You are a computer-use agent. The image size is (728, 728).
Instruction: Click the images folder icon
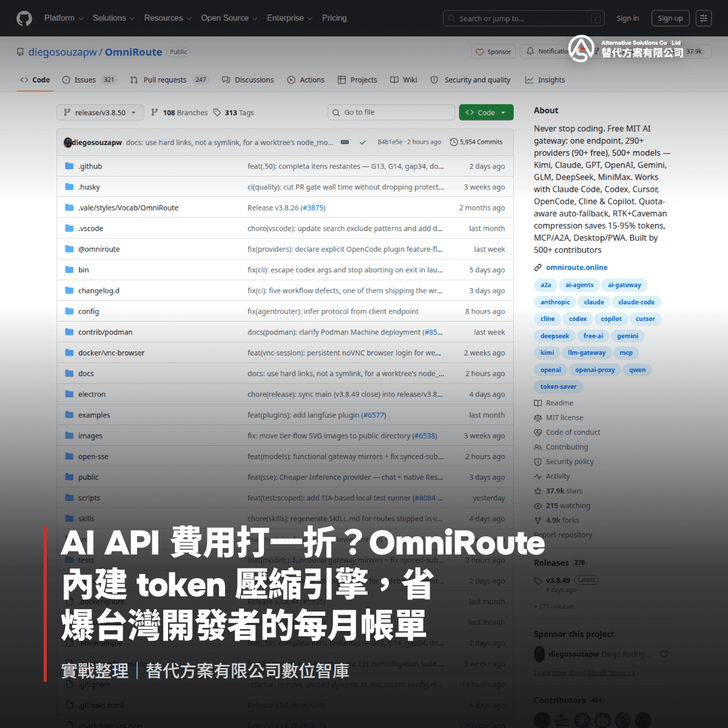click(x=70, y=436)
